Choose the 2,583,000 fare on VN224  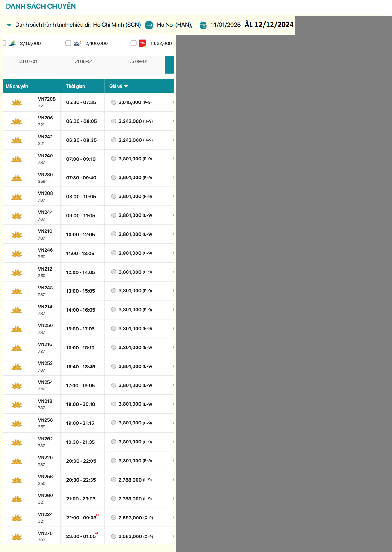[x=114, y=518]
